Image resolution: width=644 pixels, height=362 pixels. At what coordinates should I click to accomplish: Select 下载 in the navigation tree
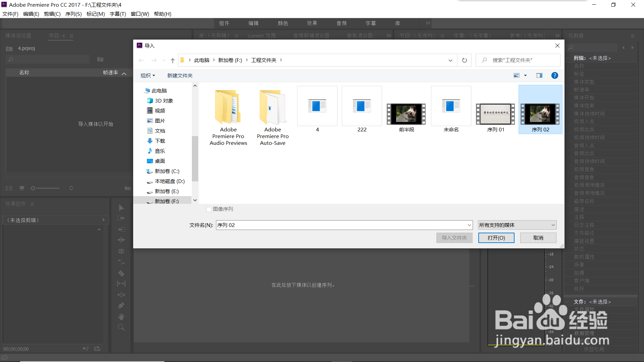coord(160,141)
